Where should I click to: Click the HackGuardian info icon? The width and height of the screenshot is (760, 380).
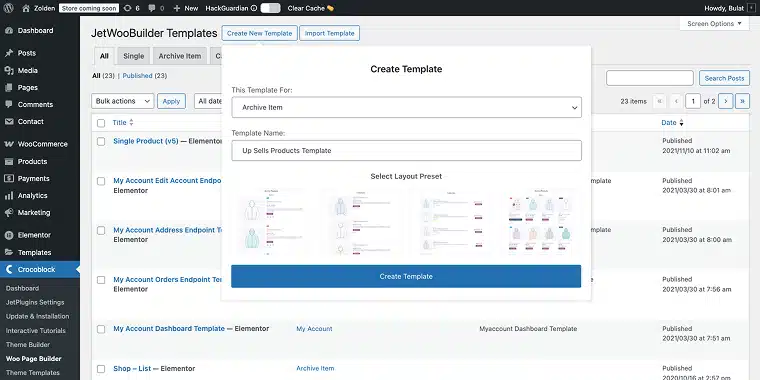253,8
